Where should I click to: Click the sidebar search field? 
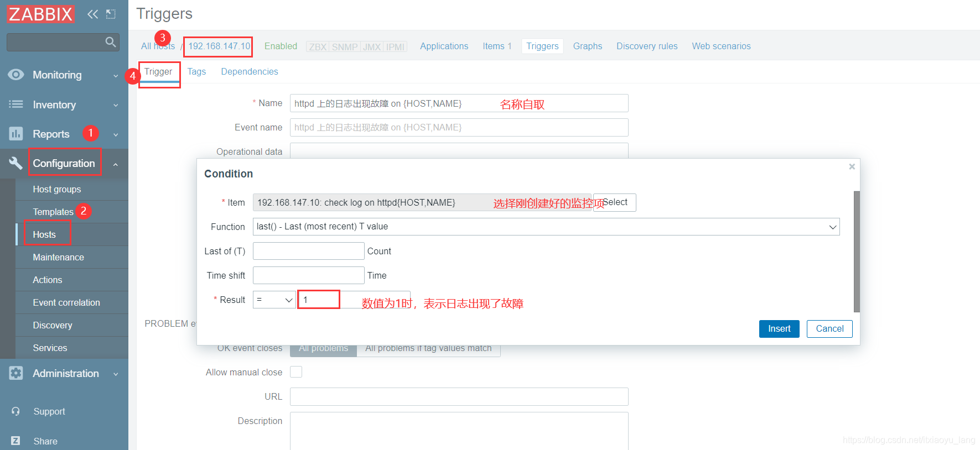click(55, 42)
